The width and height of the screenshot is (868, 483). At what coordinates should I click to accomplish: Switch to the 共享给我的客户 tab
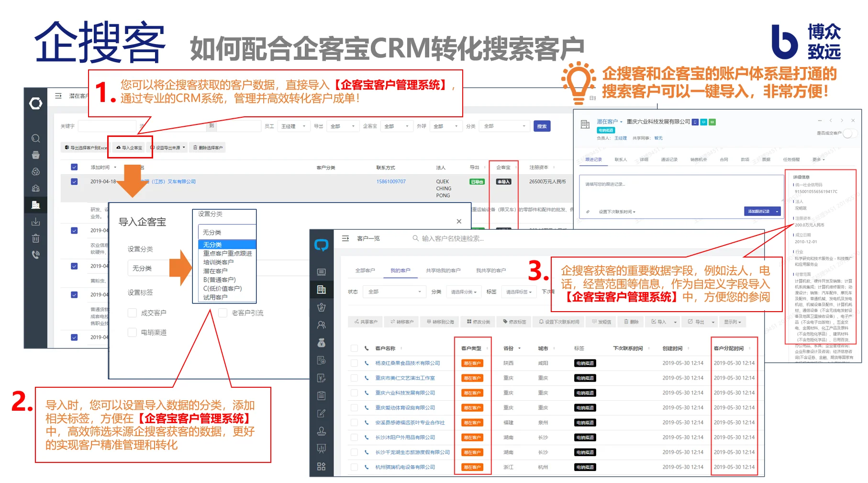[x=443, y=270]
